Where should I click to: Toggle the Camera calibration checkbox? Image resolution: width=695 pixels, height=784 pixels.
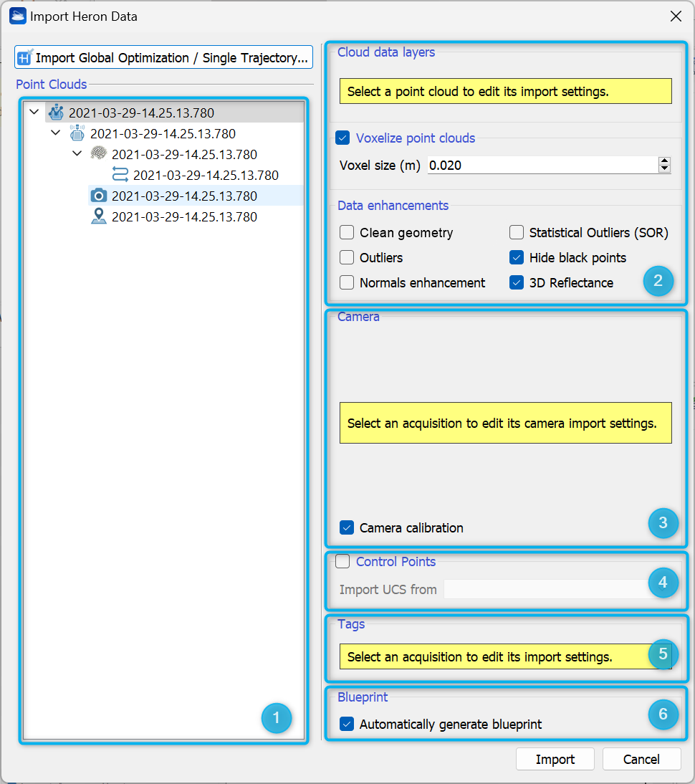347,527
